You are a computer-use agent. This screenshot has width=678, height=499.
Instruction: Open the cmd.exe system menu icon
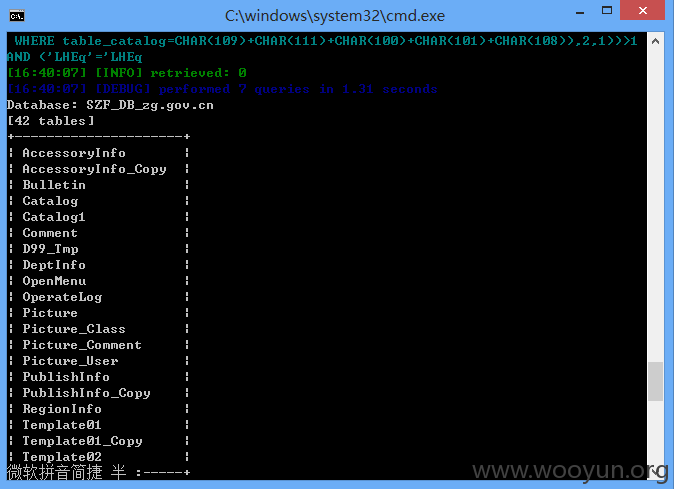pyautogui.click(x=17, y=16)
